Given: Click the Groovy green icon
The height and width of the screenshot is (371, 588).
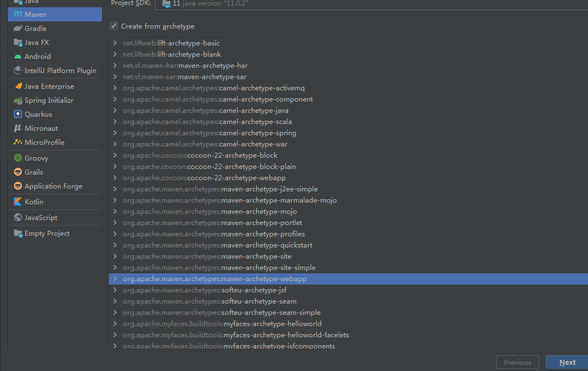Looking at the screenshot, I should [17, 158].
